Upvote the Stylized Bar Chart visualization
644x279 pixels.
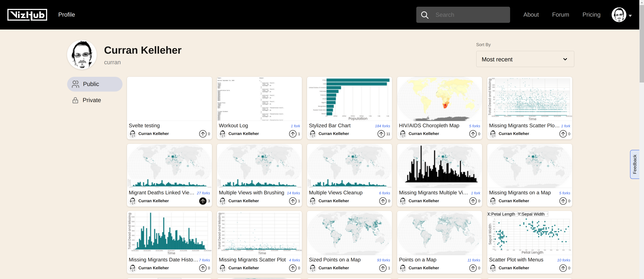point(381,134)
